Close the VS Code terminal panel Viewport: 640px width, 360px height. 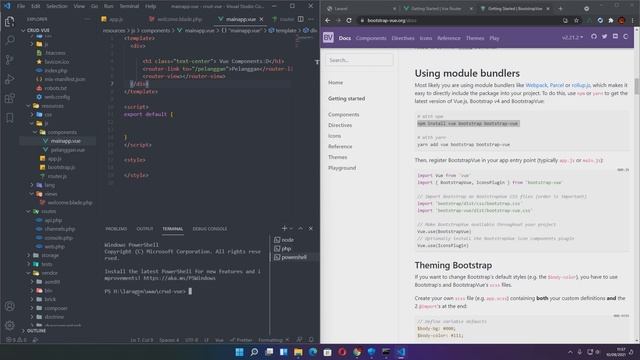coord(311,229)
